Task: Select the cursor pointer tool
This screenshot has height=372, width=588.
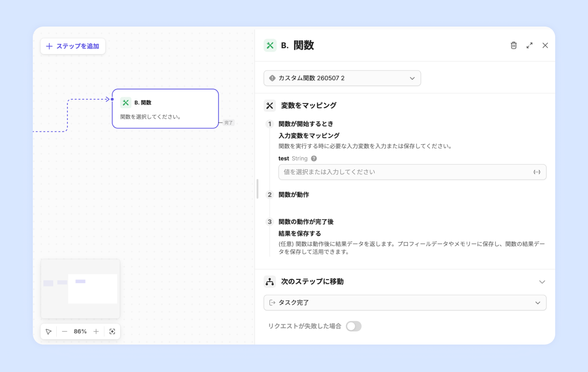Action: [x=49, y=332]
